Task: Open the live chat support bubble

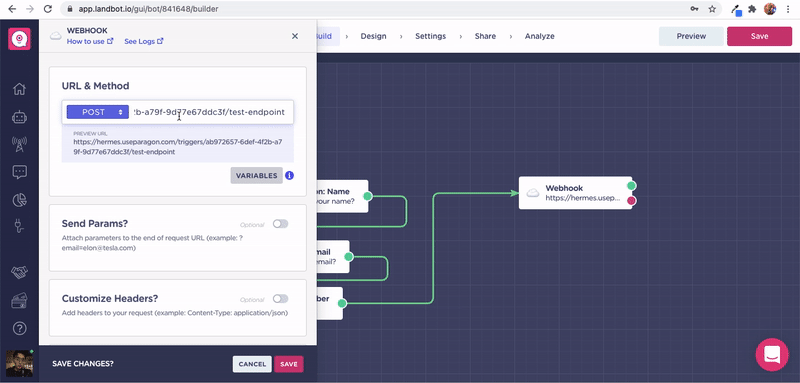Action: point(772,354)
